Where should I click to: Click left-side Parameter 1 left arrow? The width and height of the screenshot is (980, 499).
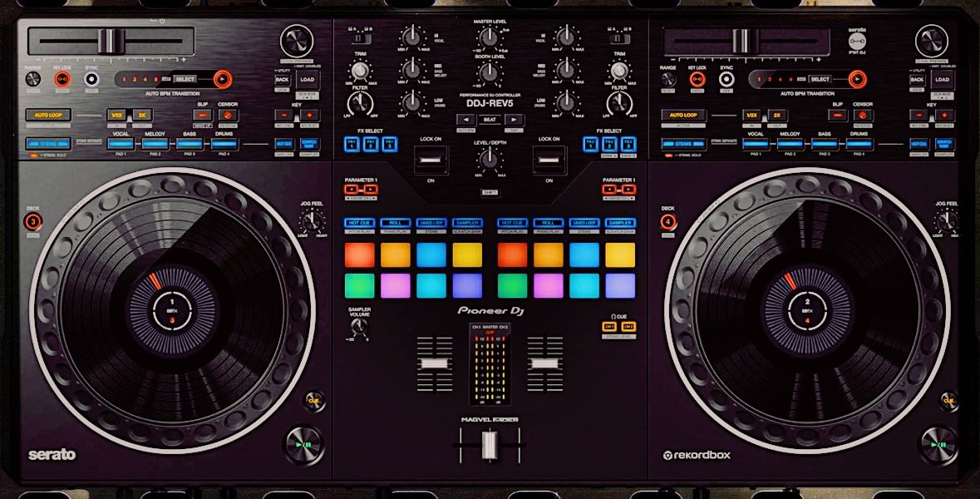click(x=352, y=189)
